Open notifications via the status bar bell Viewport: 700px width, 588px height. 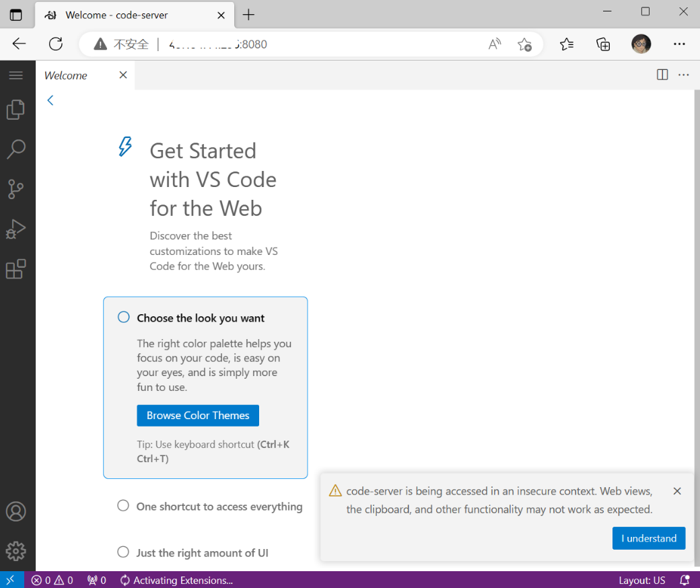pyautogui.click(x=685, y=580)
